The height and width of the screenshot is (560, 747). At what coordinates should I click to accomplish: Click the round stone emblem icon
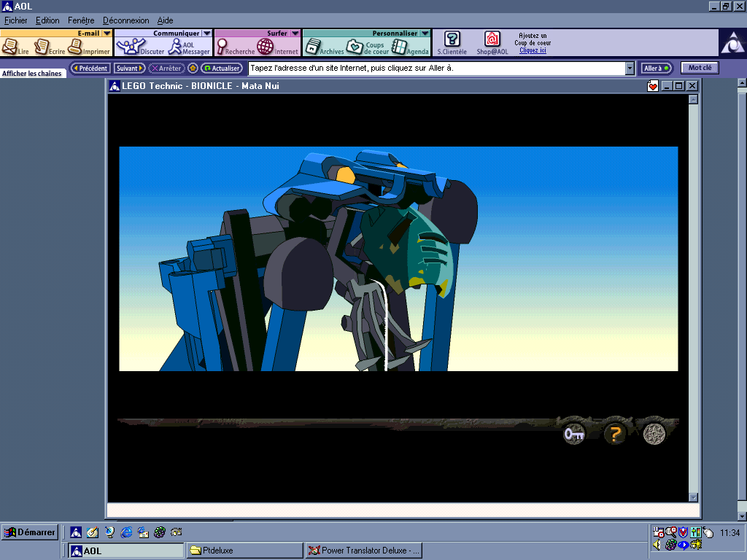point(654,435)
